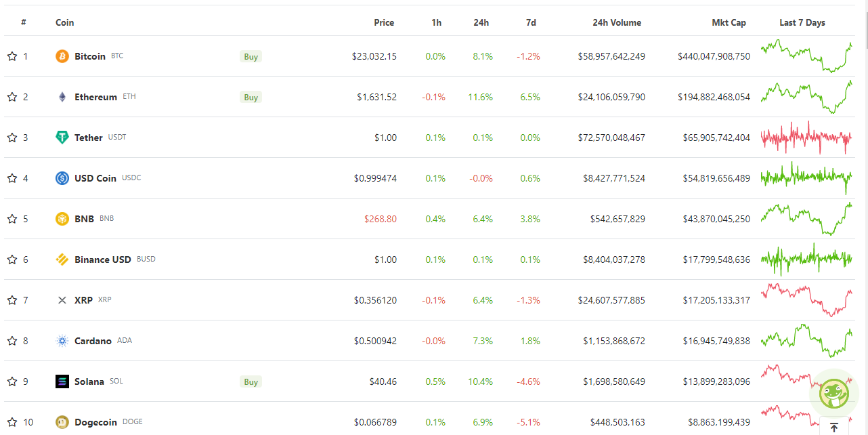Click the BTC ticker symbol

pyautogui.click(x=117, y=56)
